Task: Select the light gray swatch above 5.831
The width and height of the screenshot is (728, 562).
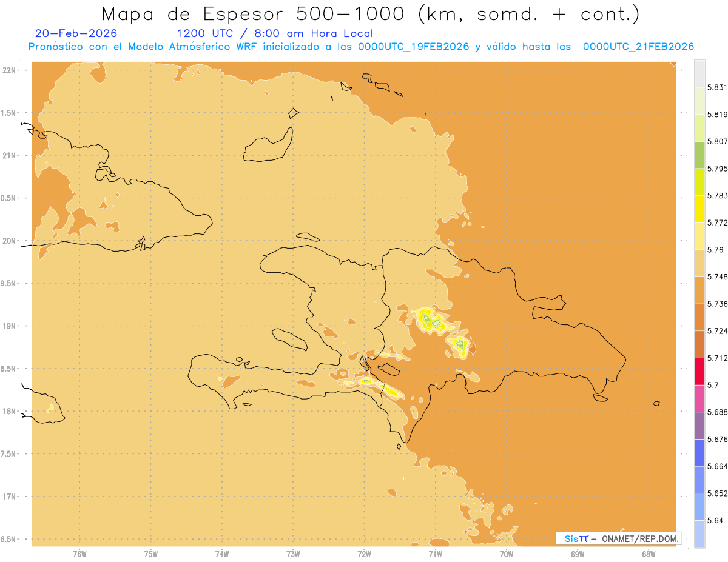Action: pyautogui.click(x=699, y=73)
